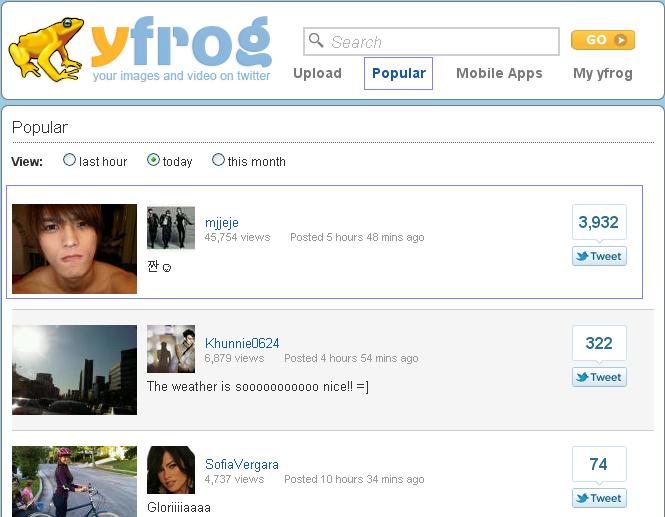
Task: Click the yfrog frog logo
Action: 46,49
